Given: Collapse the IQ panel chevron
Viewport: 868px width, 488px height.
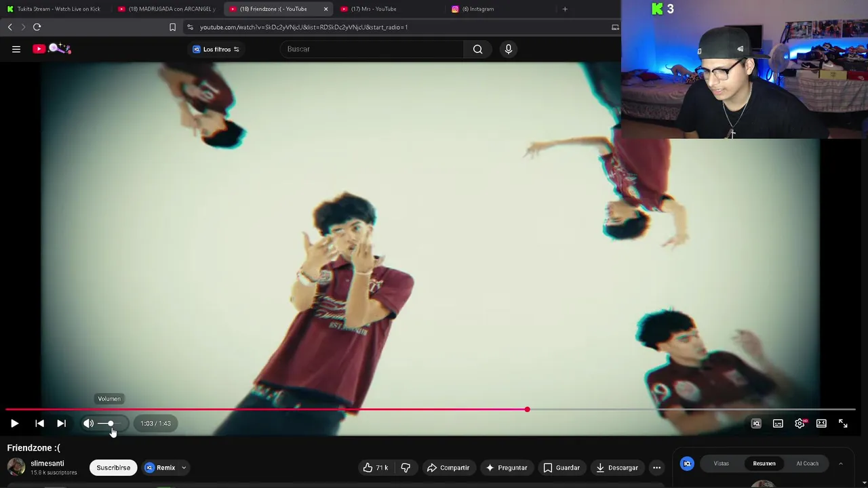Looking at the screenshot, I should click(840, 464).
